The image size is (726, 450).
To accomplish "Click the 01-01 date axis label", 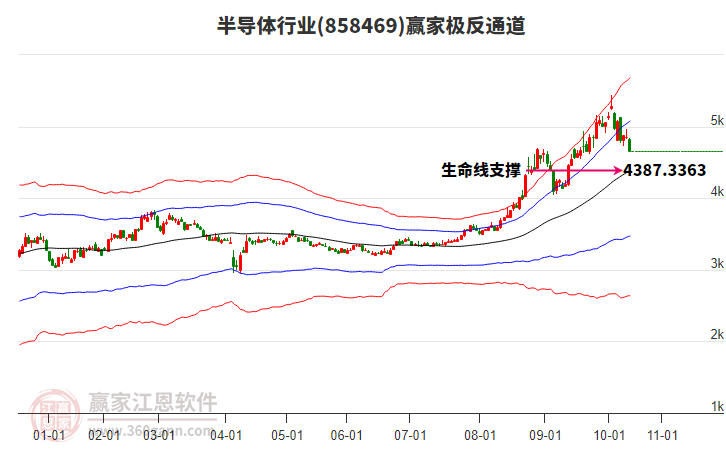I will (49, 435).
